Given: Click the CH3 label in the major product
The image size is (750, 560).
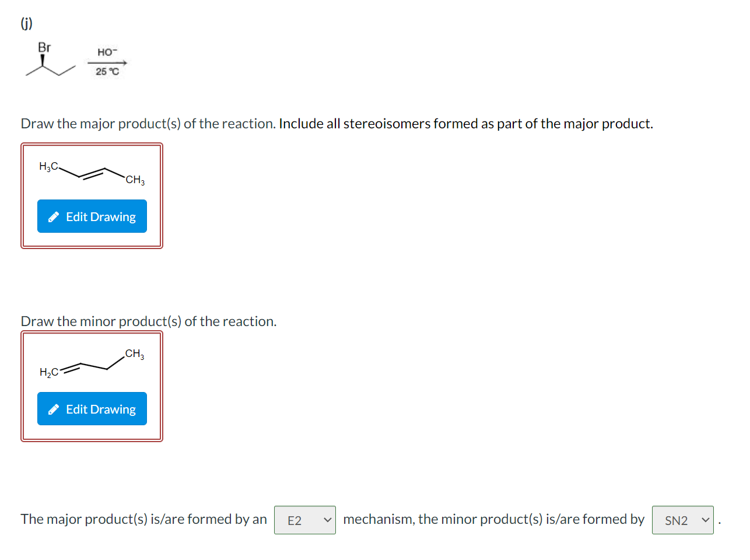Looking at the screenshot, I should point(135,180).
